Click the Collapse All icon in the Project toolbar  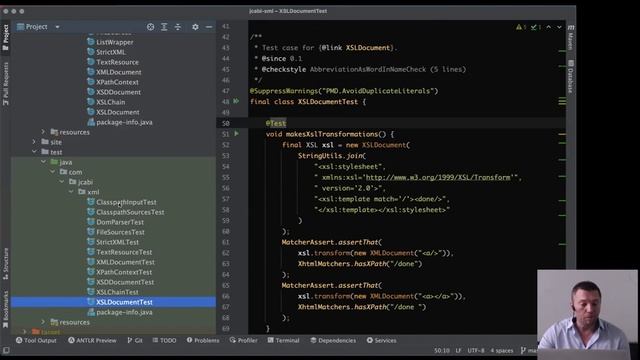pyautogui.click(x=178, y=27)
